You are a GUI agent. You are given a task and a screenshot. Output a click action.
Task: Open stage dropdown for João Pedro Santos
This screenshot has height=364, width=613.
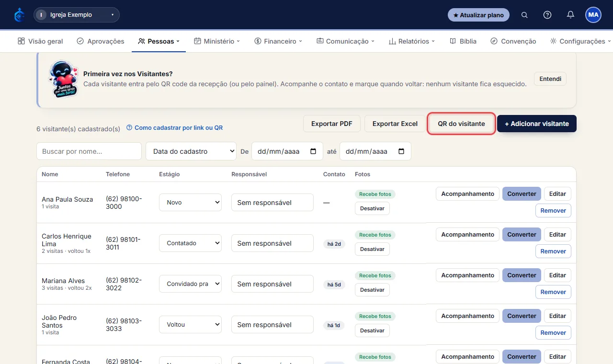click(191, 325)
